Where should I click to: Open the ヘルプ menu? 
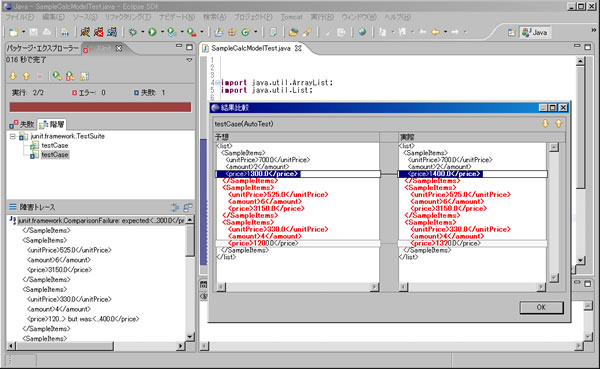[x=398, y=17]
